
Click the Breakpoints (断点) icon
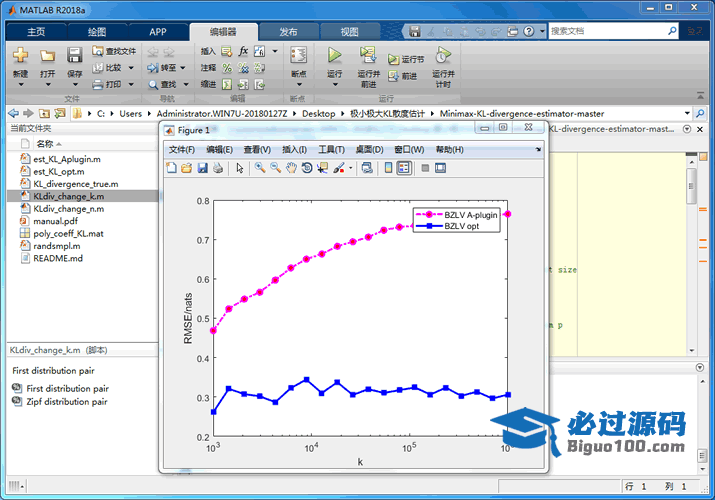pyautogui.click(x=297, y=55)
